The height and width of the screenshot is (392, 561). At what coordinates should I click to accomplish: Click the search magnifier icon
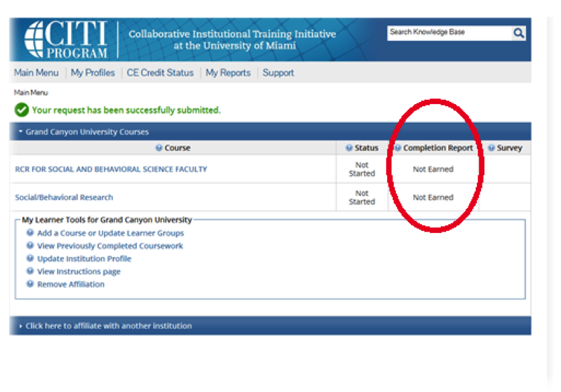pos(519,34)
